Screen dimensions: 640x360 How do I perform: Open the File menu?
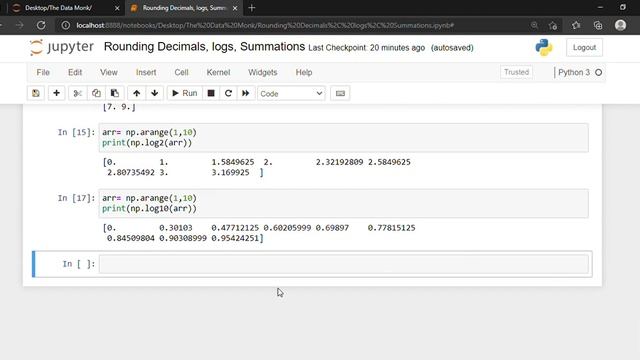[x=43, y=72]
